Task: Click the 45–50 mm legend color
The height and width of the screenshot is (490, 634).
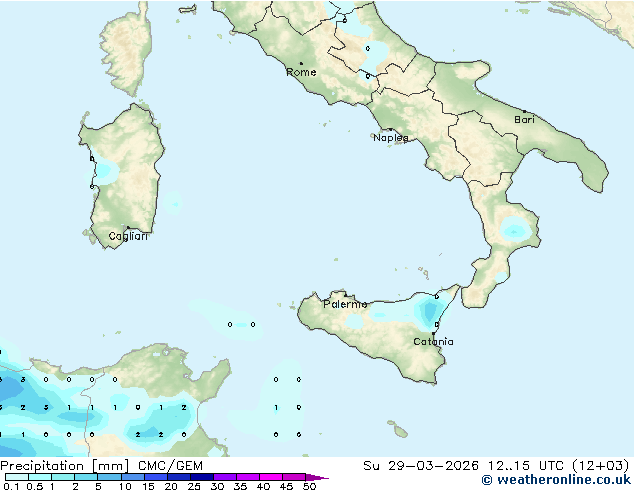Action: pos(294,477)
